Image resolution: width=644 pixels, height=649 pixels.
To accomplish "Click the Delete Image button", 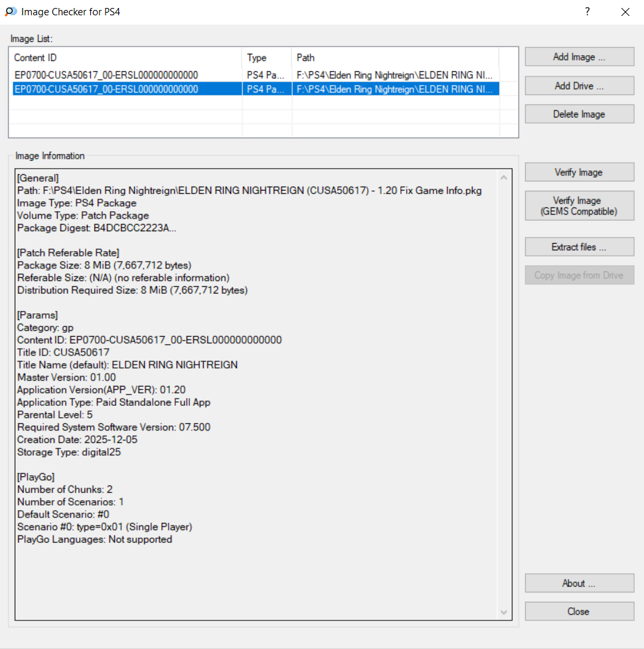I will coord(579,114).
